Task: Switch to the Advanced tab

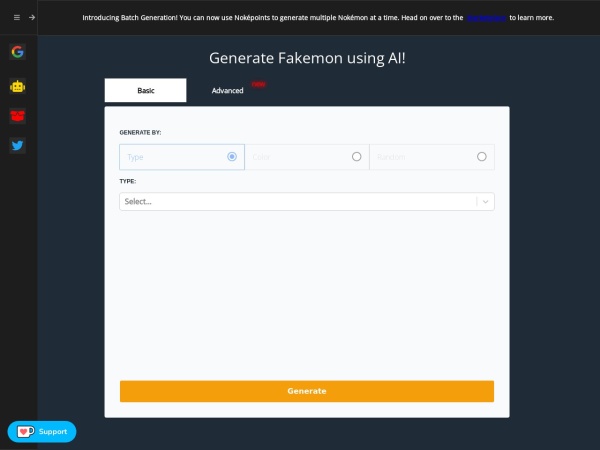Action: tap(228, 91)
